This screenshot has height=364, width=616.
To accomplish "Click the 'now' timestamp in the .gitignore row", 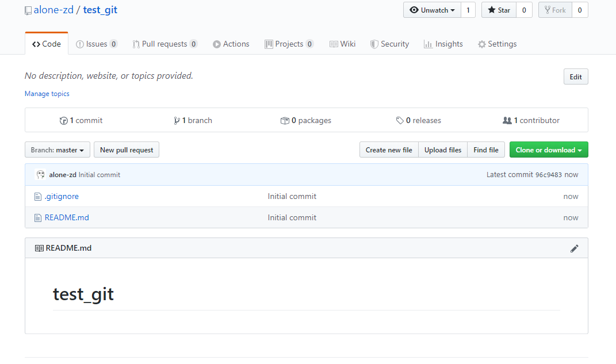I will click(571, 196).
